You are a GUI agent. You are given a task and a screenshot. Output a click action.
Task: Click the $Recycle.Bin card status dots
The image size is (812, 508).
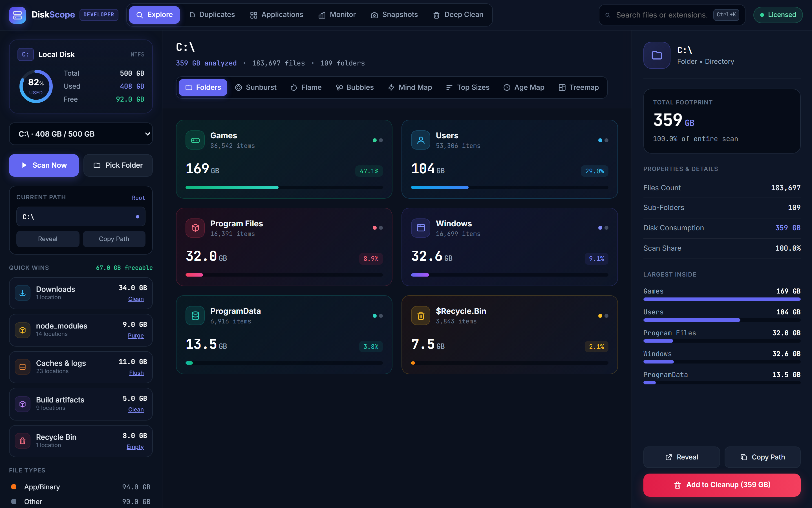603,316
